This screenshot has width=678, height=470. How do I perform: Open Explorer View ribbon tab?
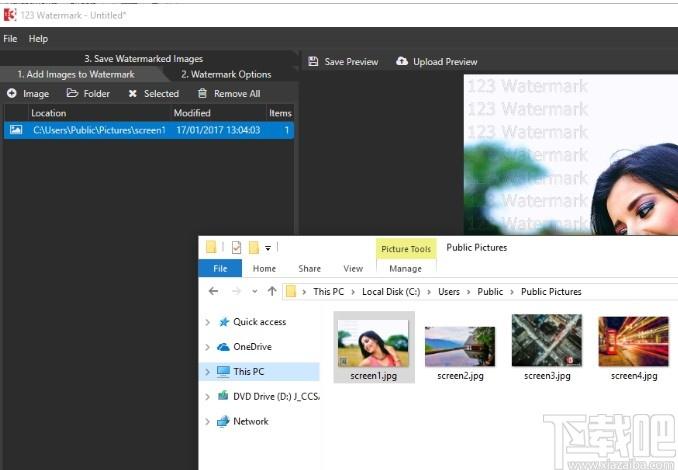pos(353,269)
